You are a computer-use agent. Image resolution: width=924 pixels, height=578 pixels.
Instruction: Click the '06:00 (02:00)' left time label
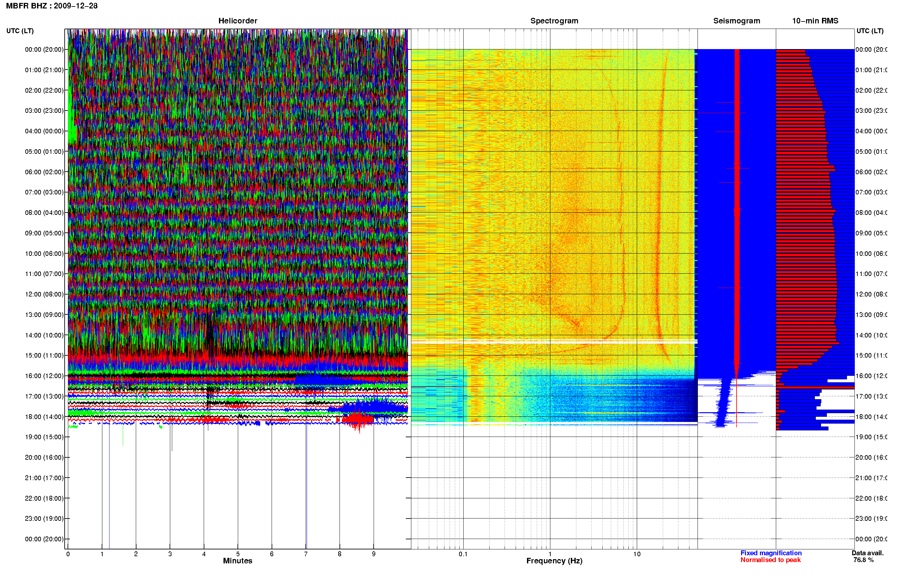pos(44,172)
